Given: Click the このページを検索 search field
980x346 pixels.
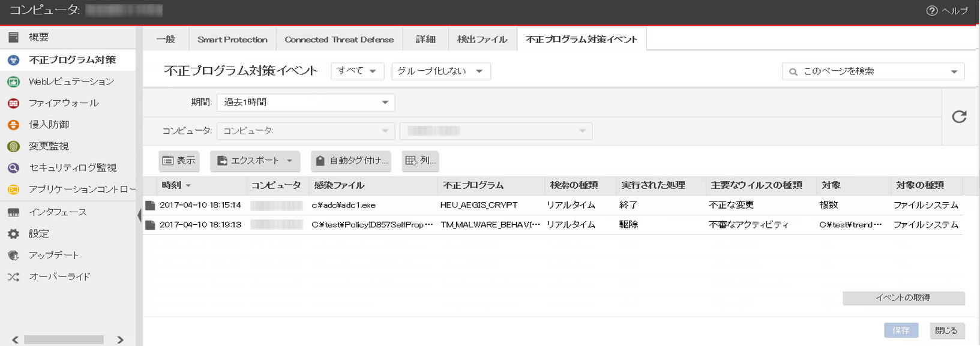Looking at the screenshot, I should (x=867, y=71).
